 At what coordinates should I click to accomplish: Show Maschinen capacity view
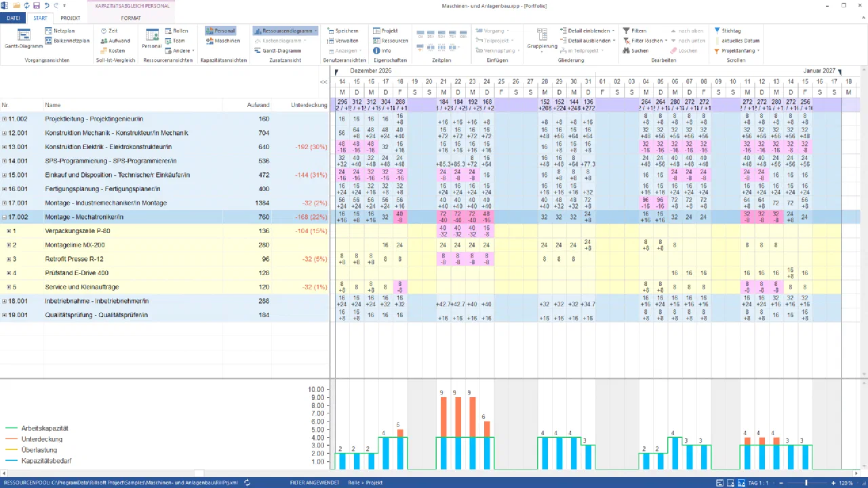point(222,41)
